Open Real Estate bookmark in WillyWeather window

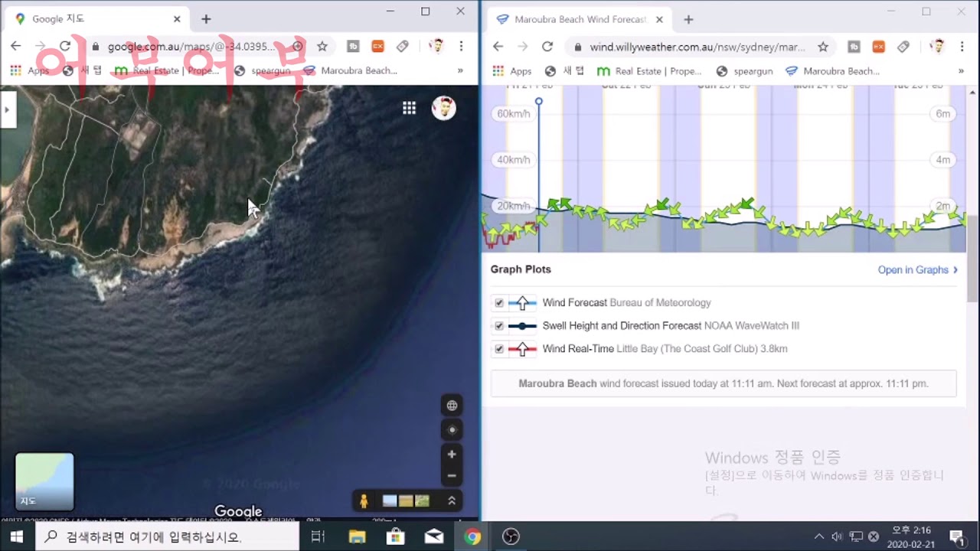(649, 70)
